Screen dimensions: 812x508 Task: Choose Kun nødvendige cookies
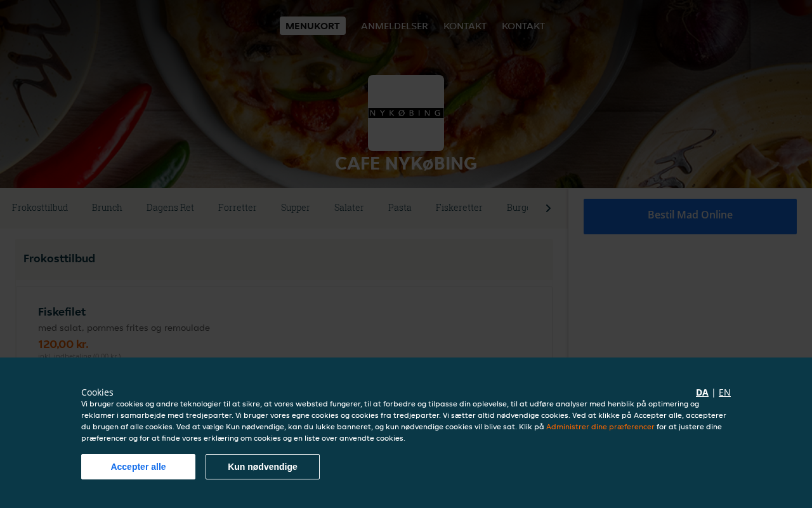tap(263, 467)
